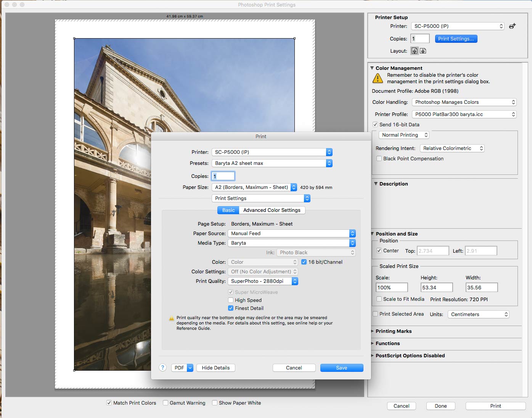
Task: Toggle Match Print Colors checkbox
Action: click(109, 403)
